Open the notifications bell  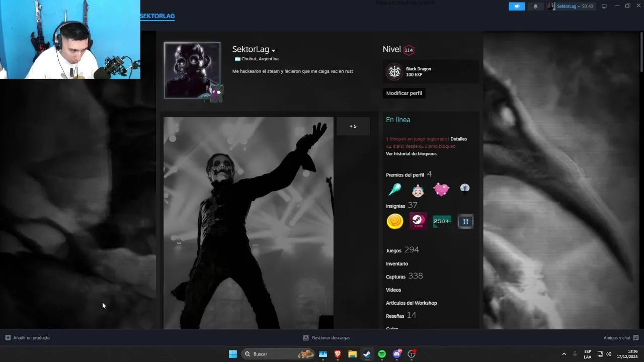click(x=535, y=6)
